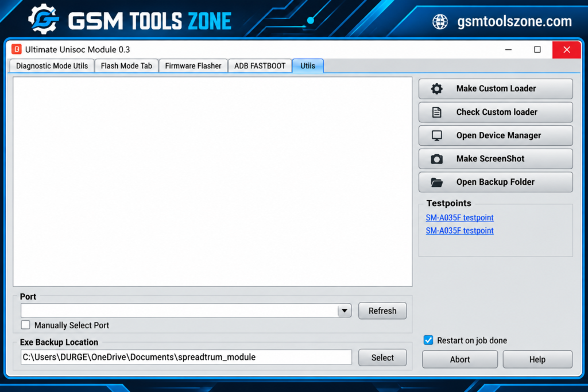588x392 pixels.
Task: Switch to Diagnostic Mode Utils tab
Action: click(52, 66)
